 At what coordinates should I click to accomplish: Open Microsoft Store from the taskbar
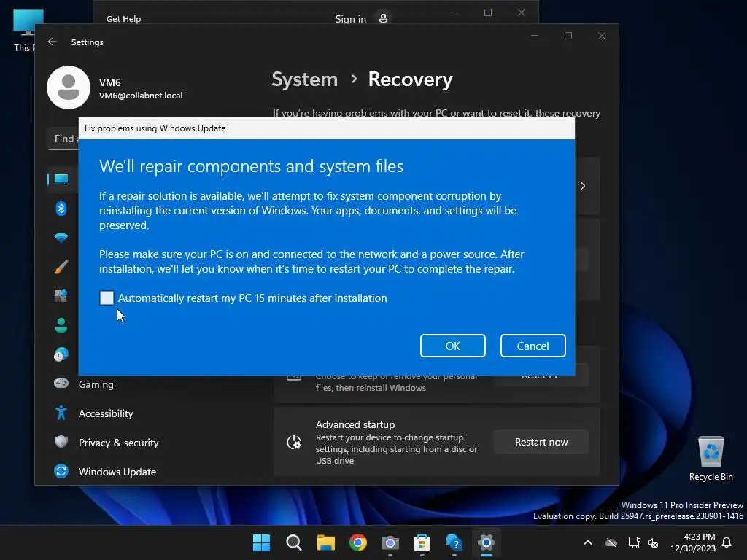click(x=422, y=542)
